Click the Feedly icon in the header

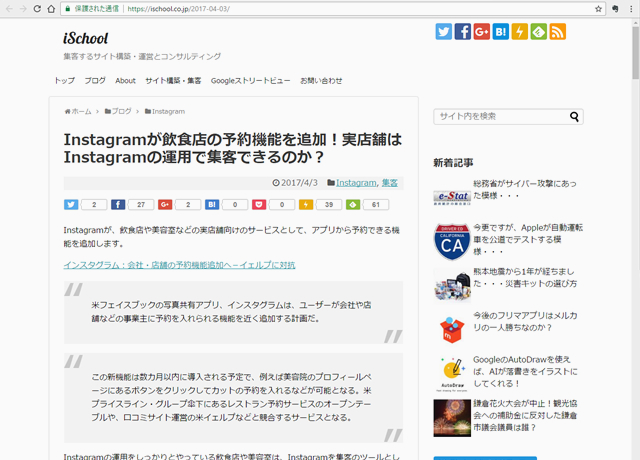tap(539, 32)
